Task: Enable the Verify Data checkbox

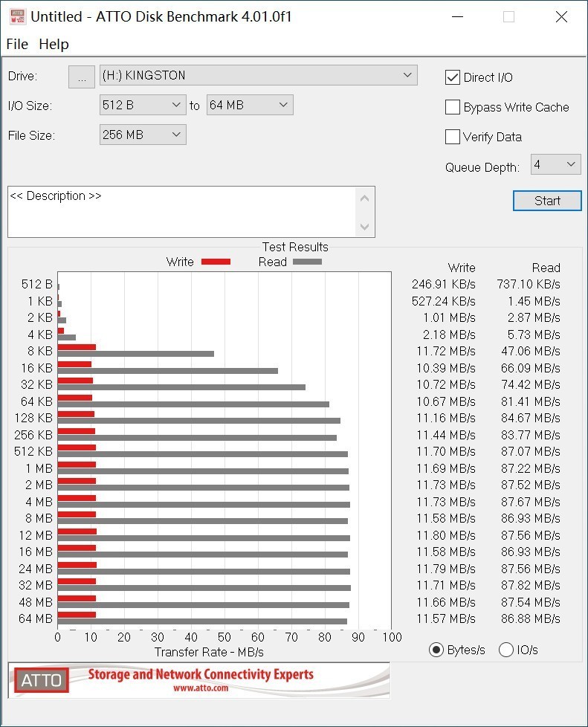Action: pyautogui.click(x=453, y=137)
